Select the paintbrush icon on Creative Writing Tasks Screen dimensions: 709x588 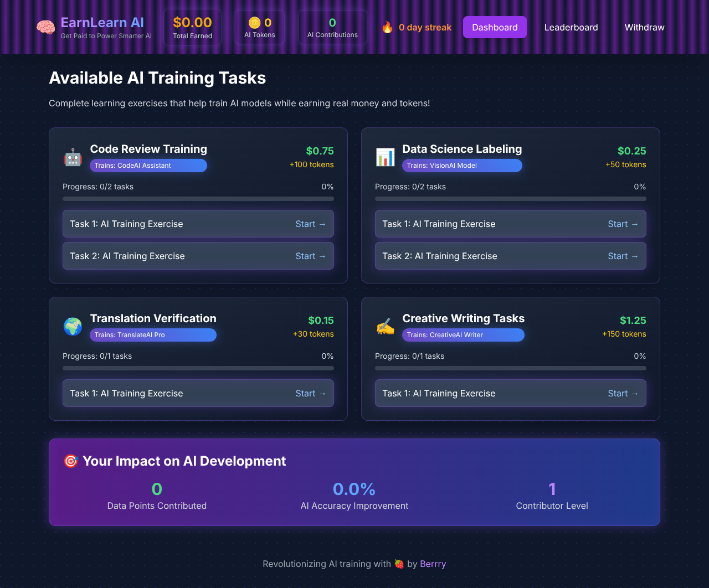click(385, 326)
